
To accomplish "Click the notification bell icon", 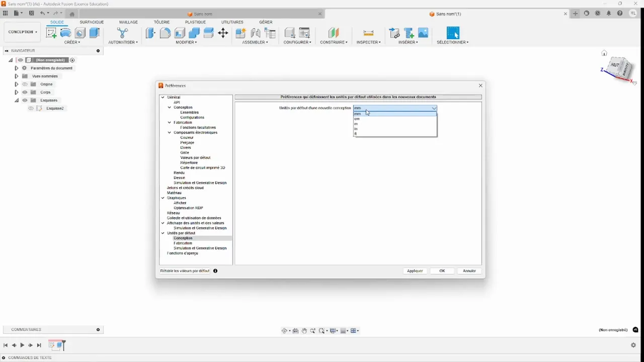I will click(x=609, y=14).
